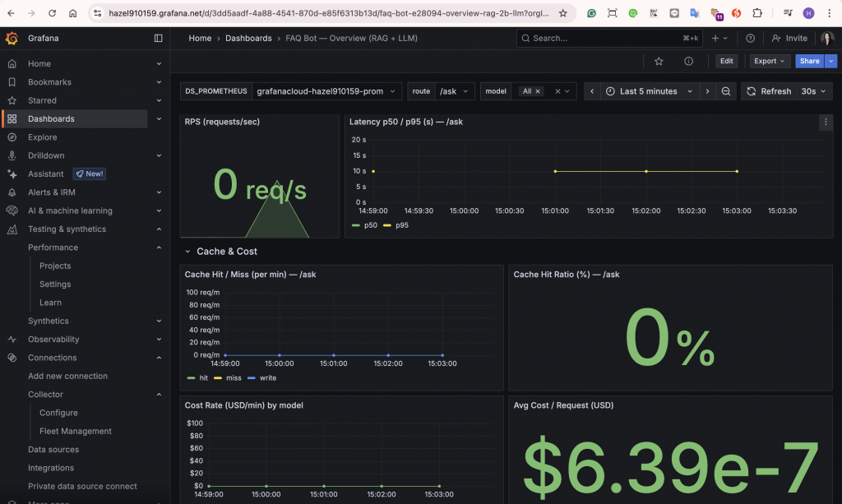Expand the Alerts & IRM section chevron
The image size is (842, 504).
(x=159, y=192)
